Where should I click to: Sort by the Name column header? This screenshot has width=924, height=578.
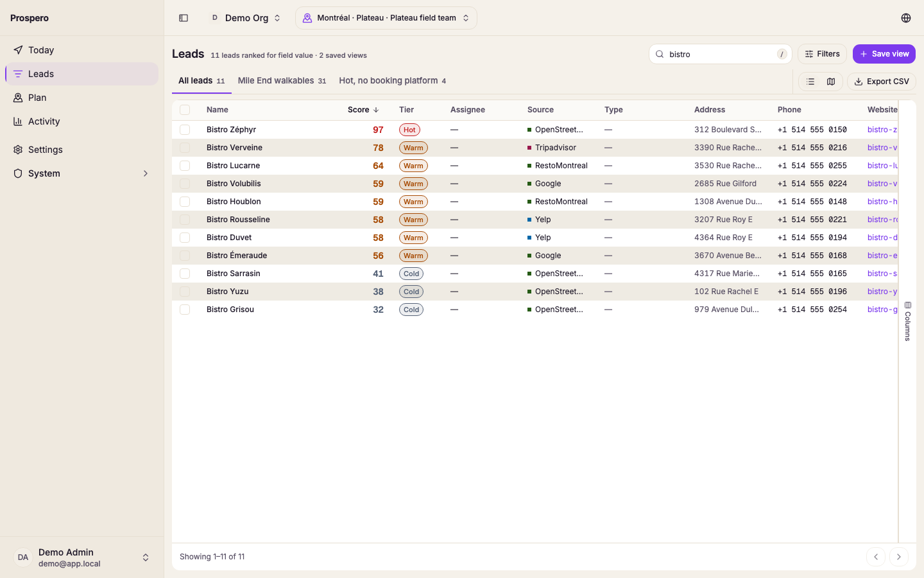218,110
